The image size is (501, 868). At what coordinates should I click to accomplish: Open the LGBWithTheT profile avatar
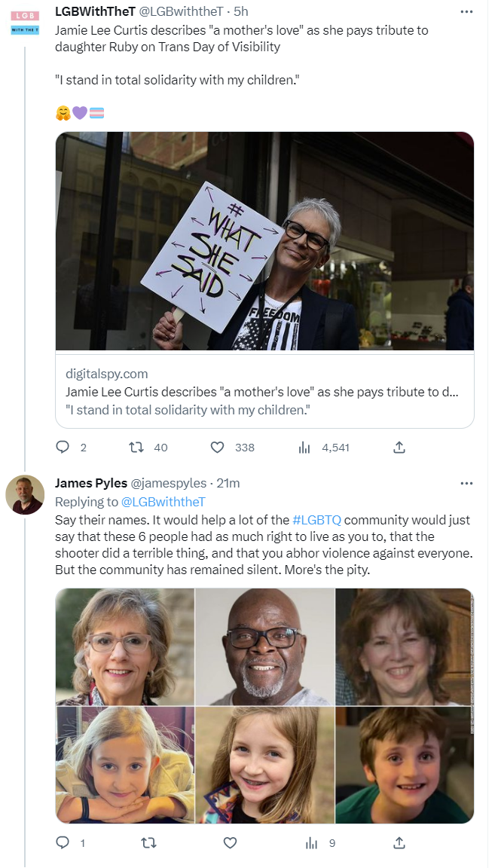[24, 21]
